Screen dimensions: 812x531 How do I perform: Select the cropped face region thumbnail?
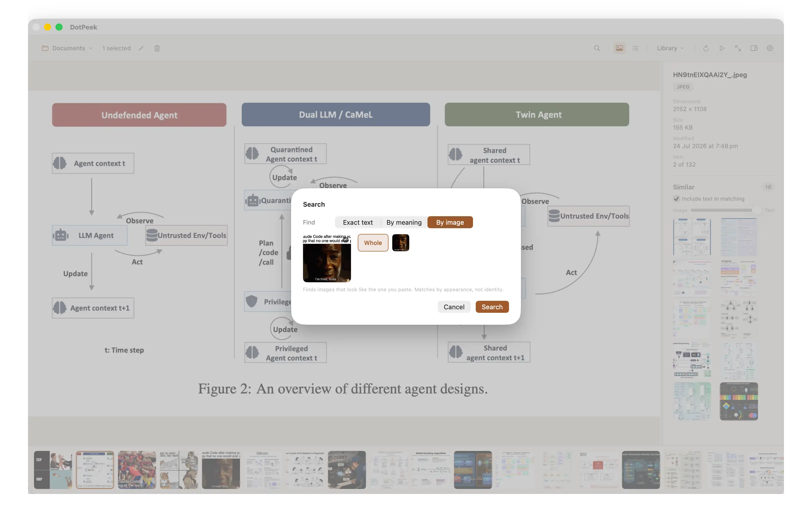click(400, 243)
